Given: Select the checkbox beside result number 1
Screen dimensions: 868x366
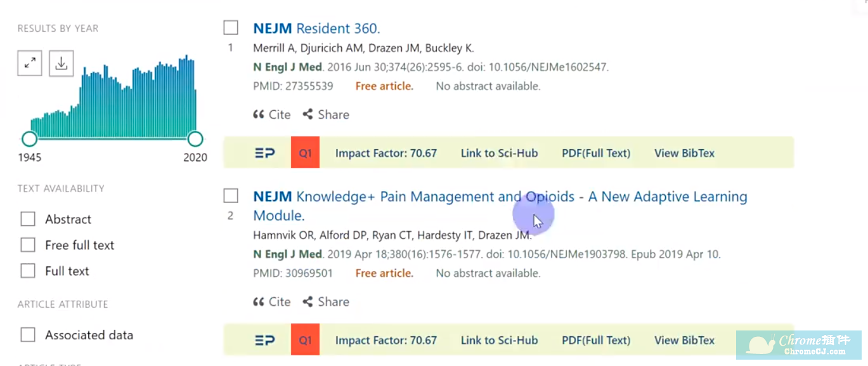Looking at the screenshot, I should point(230,27).
